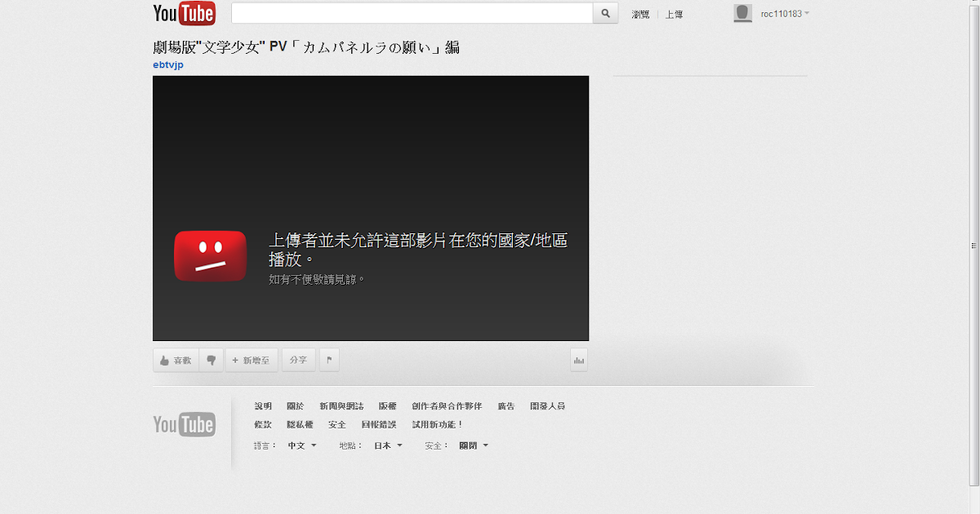The height and width of the screenshot is (514, 980).
Task: Click the magnifier search button
Action: click(x=605, y=13)
